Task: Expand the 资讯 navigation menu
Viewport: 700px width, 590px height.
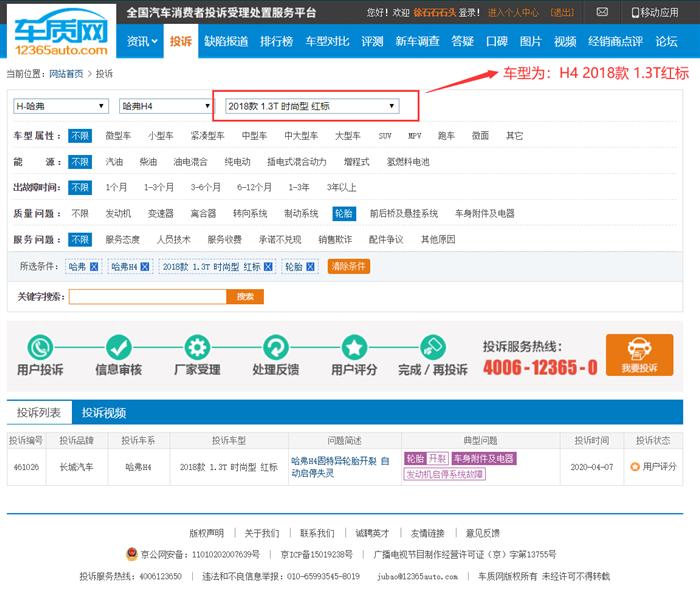Action: click(142, 42)
